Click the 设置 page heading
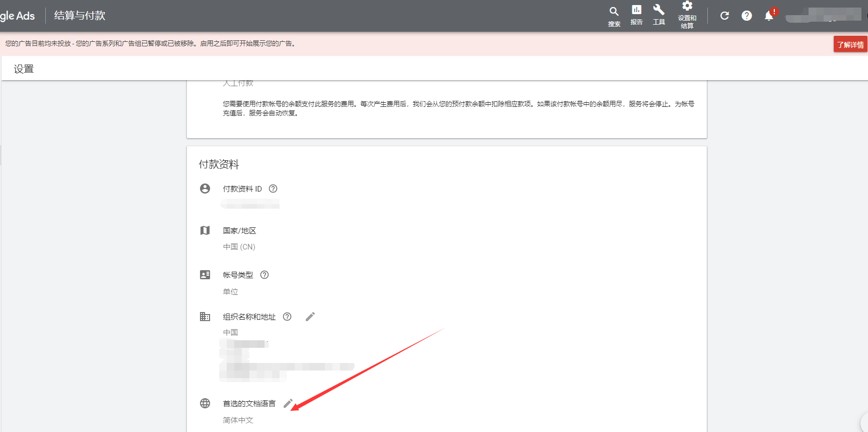Viewport: 868px width, 432px height. (24, 69)
